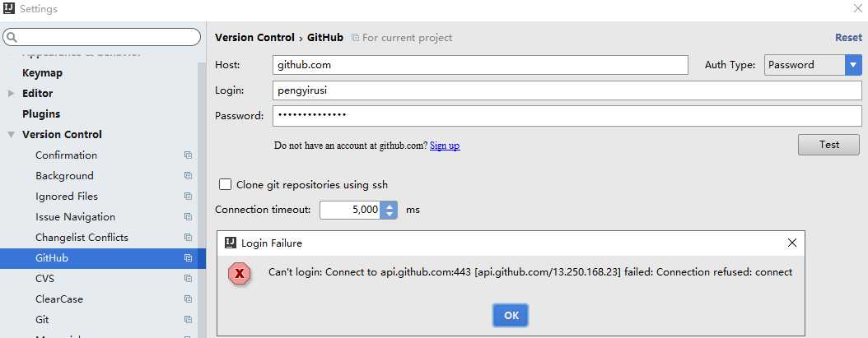
Task: Dismiss the error with the OK button
Action: [x=511, y=315]
